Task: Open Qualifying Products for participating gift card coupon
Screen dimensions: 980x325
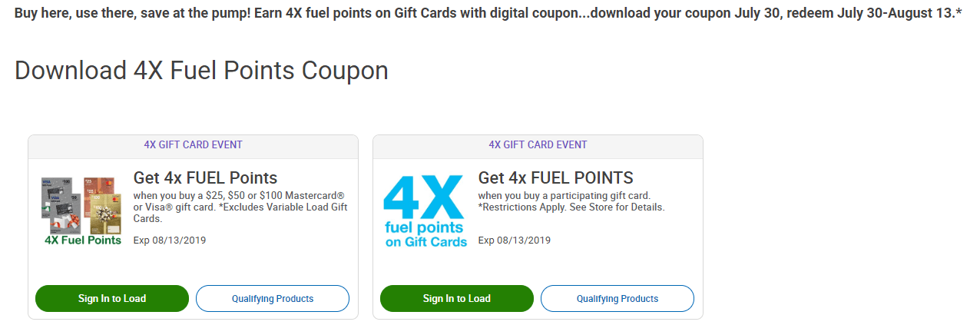Action: click(617, 298)
